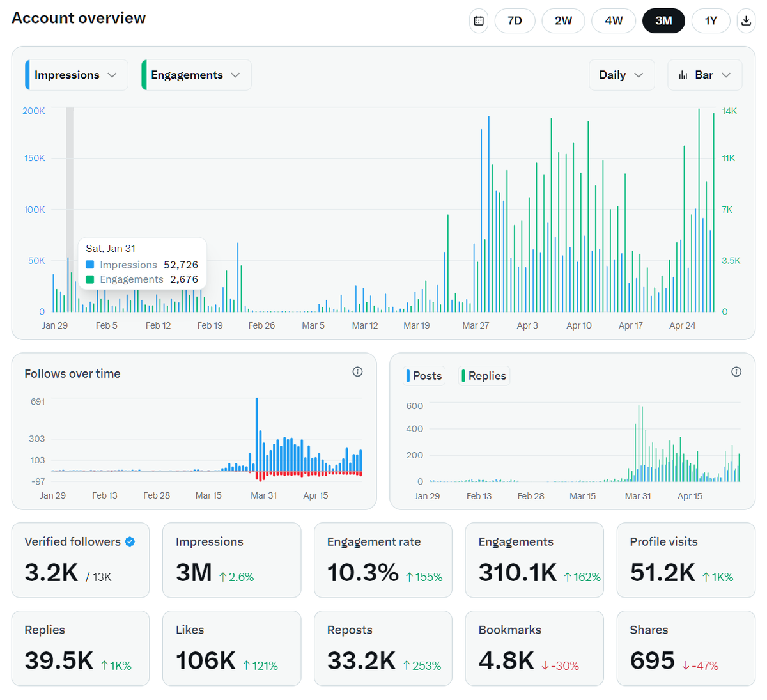Click the 14K engagements axis label
This screenshot has height=700, width=767.
tap(729, 111)
